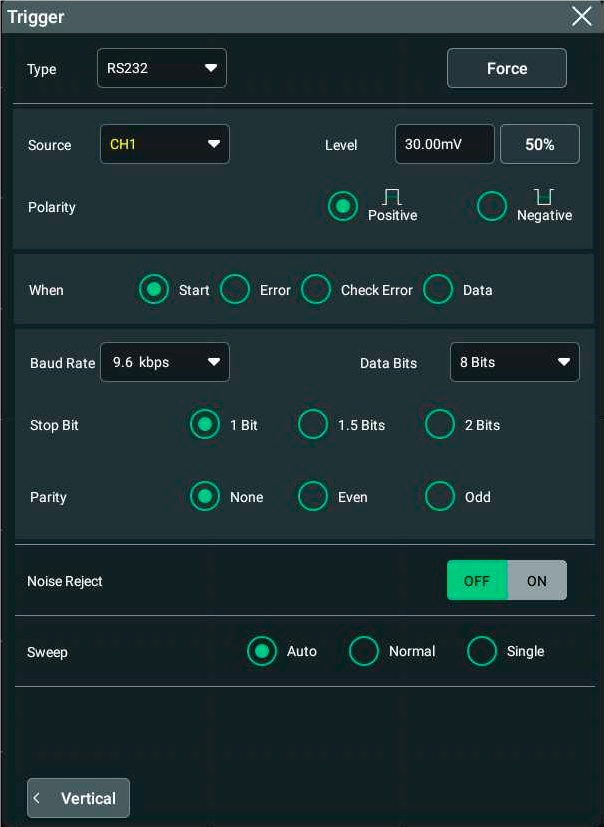The height and width of the screenshot is (827, 604).
Task: Set Parity to Odd
Action: click(x=440, y=497)
